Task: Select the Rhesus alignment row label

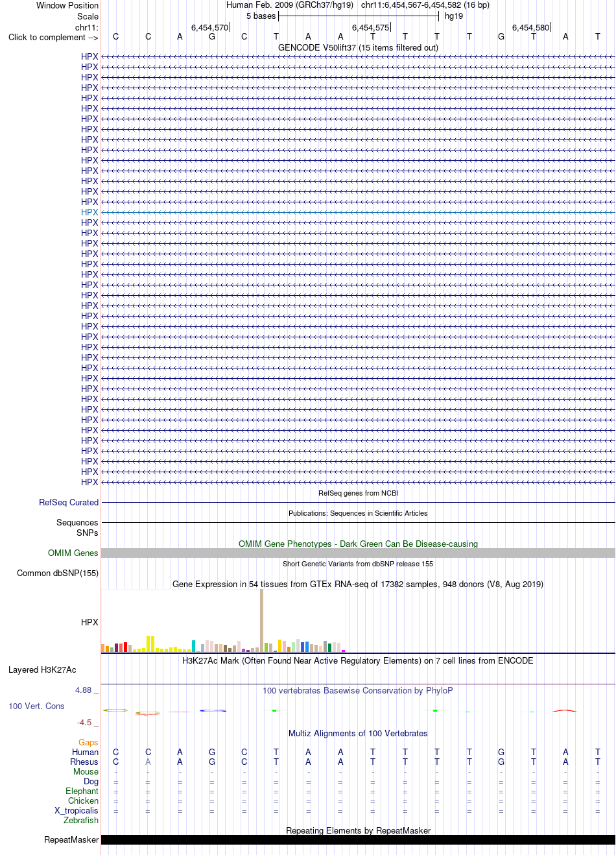Action: point(84,762)
